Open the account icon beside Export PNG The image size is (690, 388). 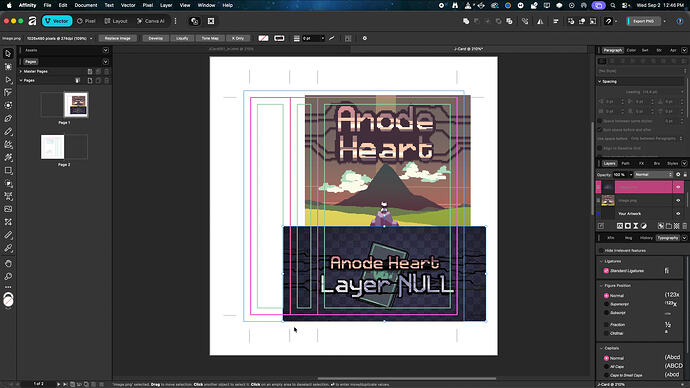click(679, 21)
